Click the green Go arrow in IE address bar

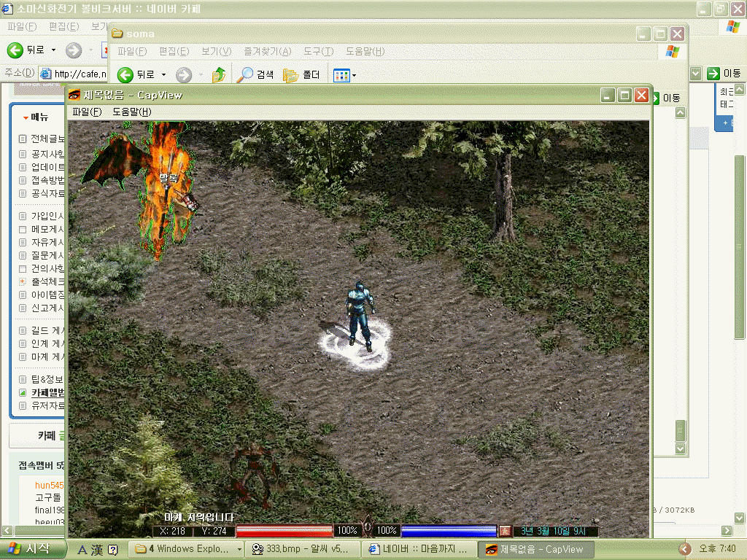pyautogui.click(x=713, y=74)
